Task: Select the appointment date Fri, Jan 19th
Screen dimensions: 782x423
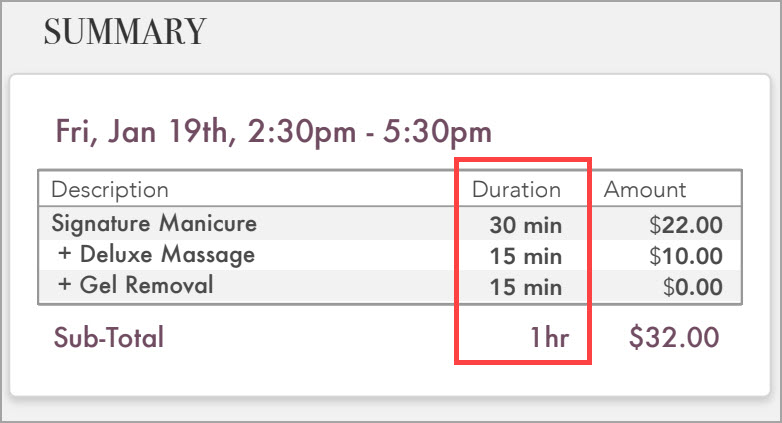Action: click(142, 132)
